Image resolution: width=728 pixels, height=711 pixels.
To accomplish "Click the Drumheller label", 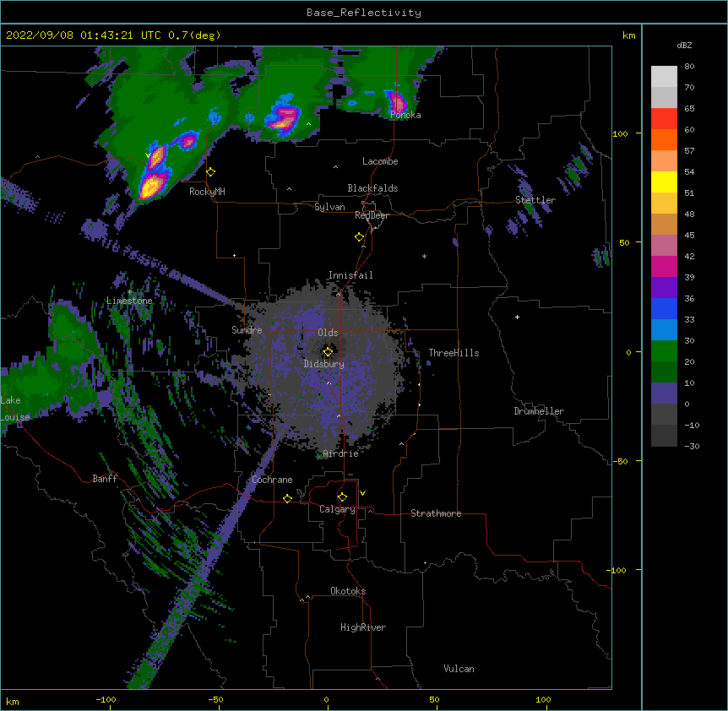I will click(539, 411).
